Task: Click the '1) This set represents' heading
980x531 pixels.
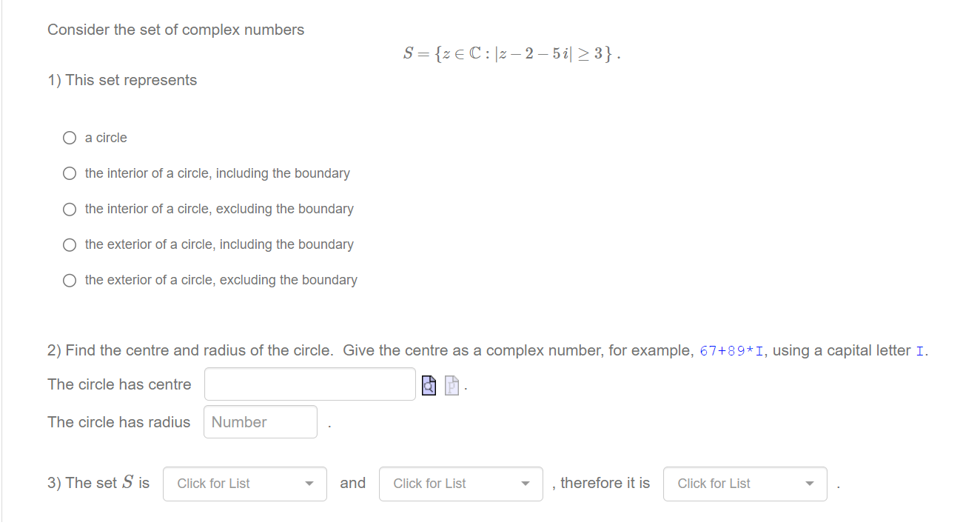Action: coord(122,80)
